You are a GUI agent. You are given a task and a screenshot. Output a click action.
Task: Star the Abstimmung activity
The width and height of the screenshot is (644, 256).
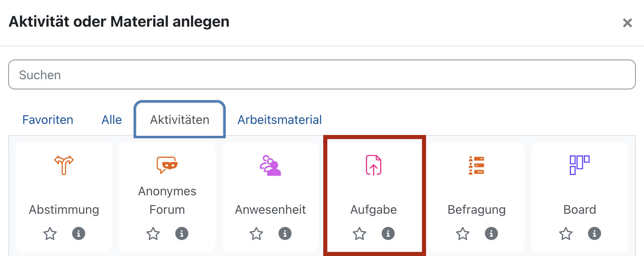[50, 233]
